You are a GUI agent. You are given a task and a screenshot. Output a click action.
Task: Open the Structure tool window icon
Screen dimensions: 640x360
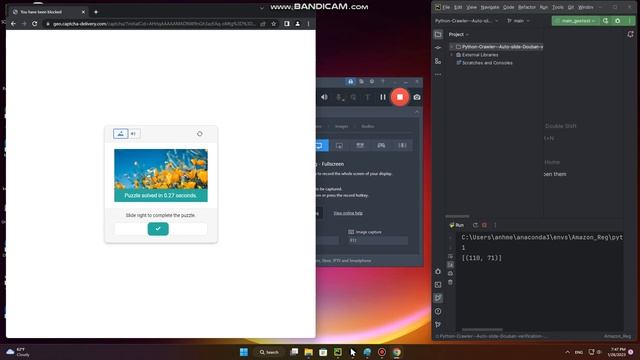pyautogui.click(x=438, y=61)
